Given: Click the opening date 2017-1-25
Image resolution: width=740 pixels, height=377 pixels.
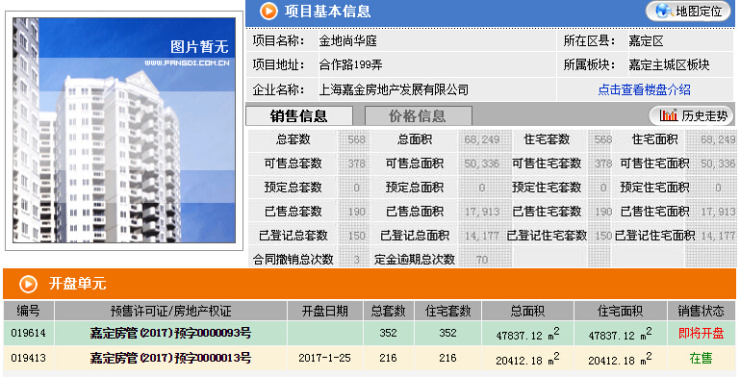Looking at the screenshot, I should [325, 358].
